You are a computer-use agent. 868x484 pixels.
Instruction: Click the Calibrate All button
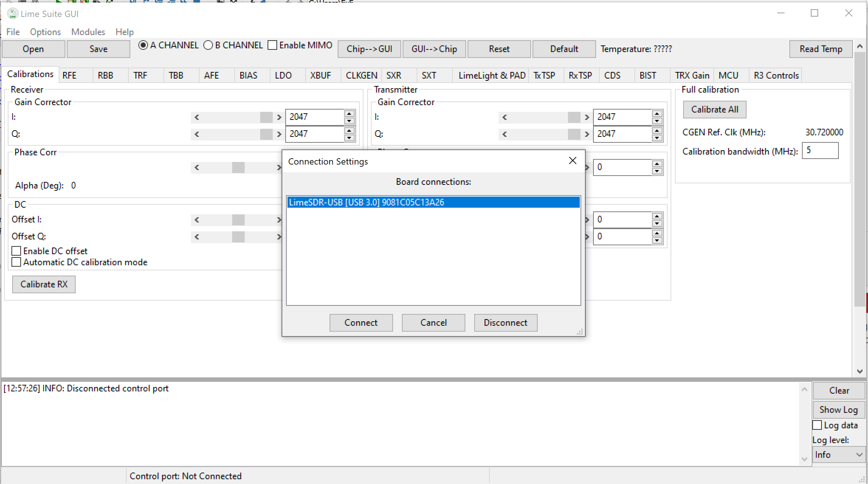pos(714,110)
